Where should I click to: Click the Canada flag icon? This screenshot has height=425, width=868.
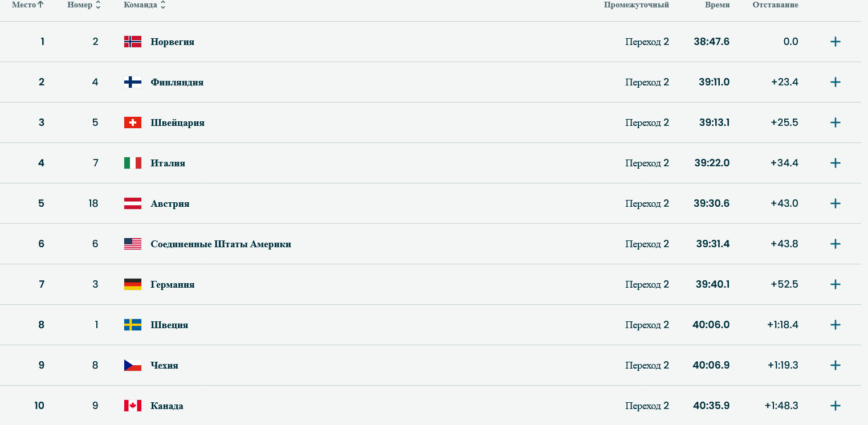(x=132, y=406)
